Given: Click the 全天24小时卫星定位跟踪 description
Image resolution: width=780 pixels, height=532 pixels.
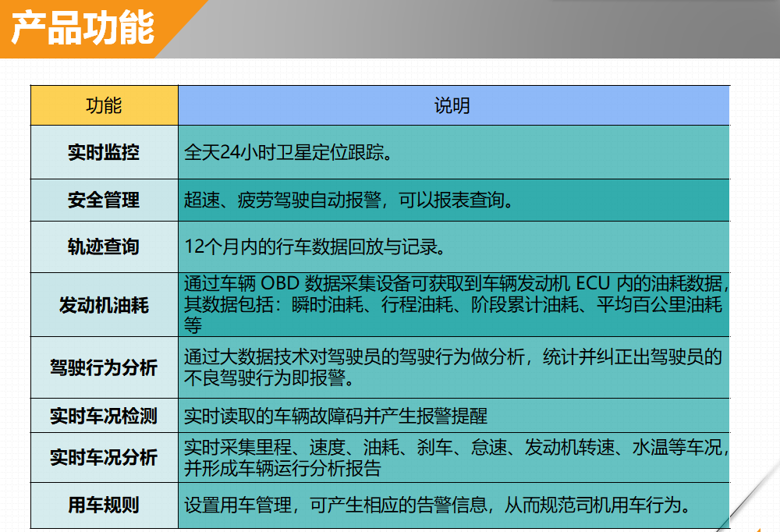Looking at the screenshot, I should 289,152.
